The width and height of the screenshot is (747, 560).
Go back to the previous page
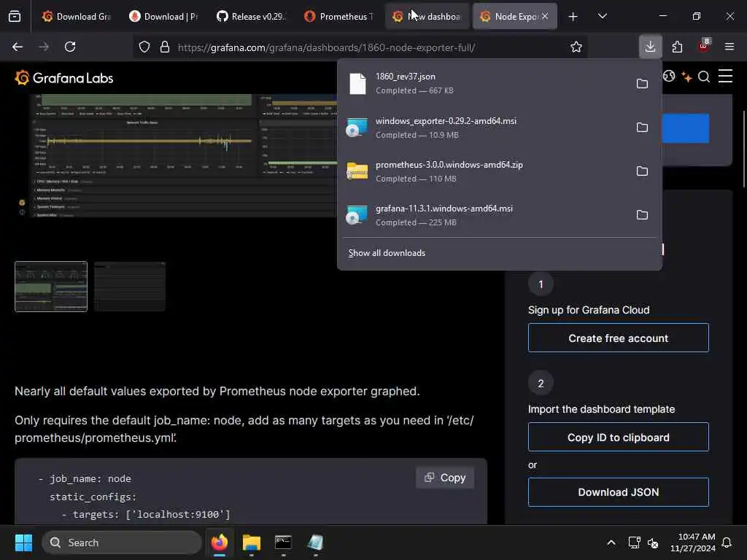tap(18, 47)
